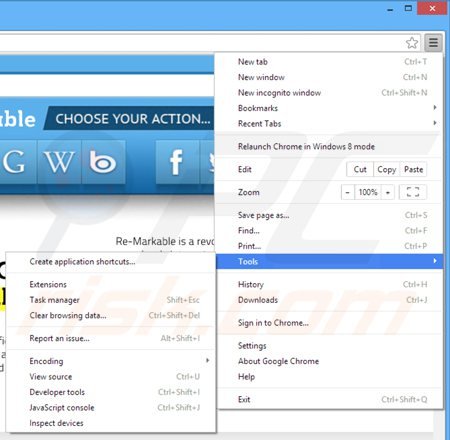Select Inspect devices option
450x440 pixels.
tap(111, 423)
